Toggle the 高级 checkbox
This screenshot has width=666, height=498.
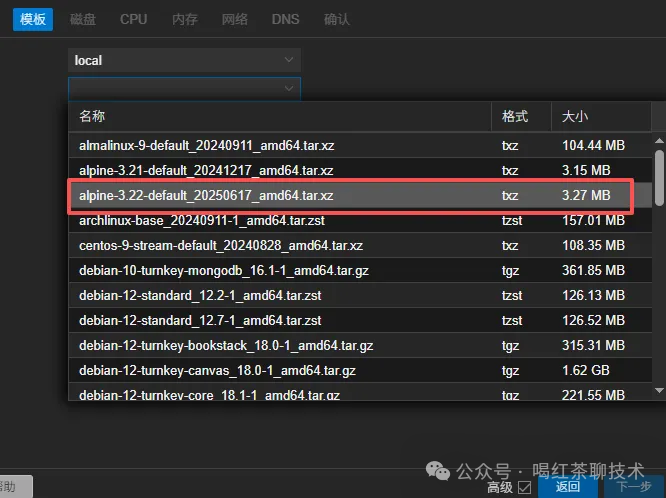pos(525,487)
